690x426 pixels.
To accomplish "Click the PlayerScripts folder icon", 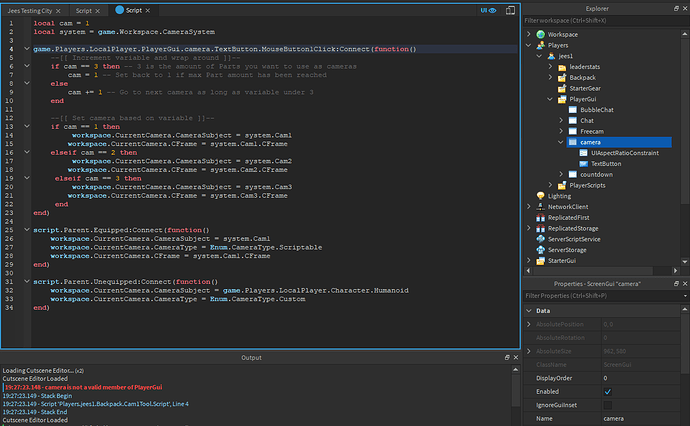I will (562, 185).
